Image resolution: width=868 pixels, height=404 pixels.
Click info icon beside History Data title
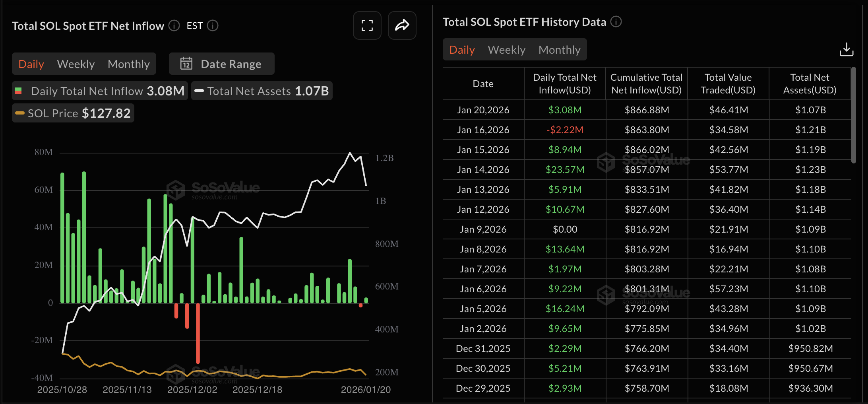point(616,22)
